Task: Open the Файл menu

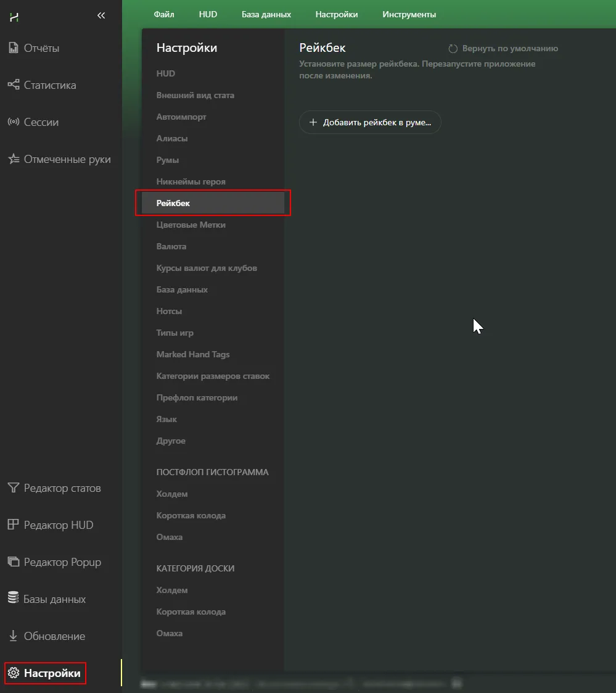Action: 164,14
